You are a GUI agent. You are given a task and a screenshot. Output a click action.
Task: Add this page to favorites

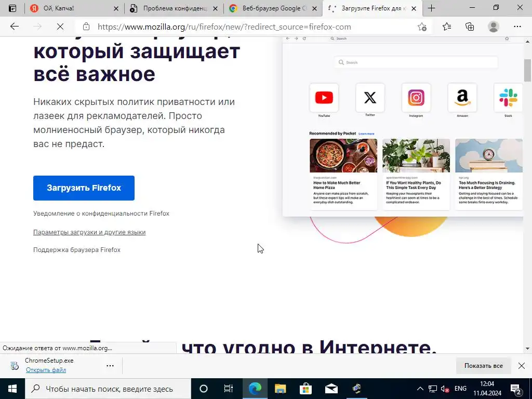(x=422, y=27)
